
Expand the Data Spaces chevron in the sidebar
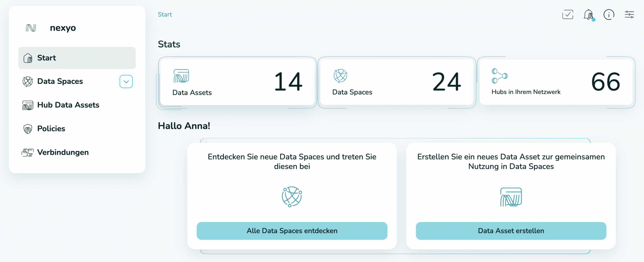(126, 81)
